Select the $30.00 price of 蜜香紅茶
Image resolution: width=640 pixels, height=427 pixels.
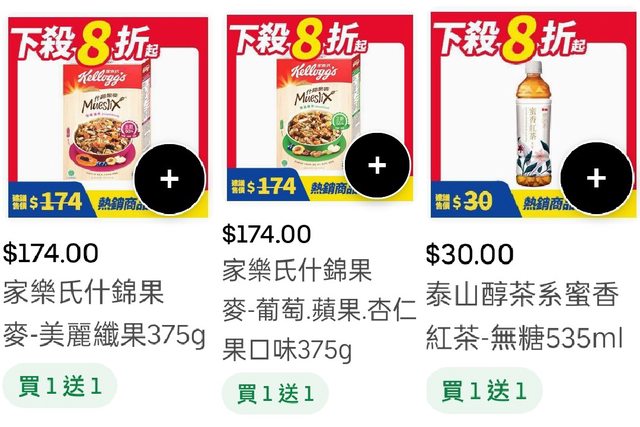[469, 254]
